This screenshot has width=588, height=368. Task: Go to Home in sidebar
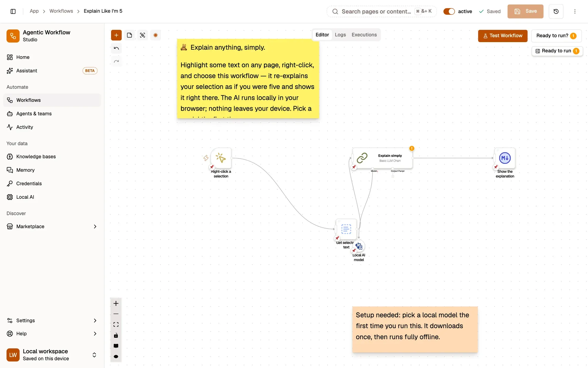pos(52,57)
